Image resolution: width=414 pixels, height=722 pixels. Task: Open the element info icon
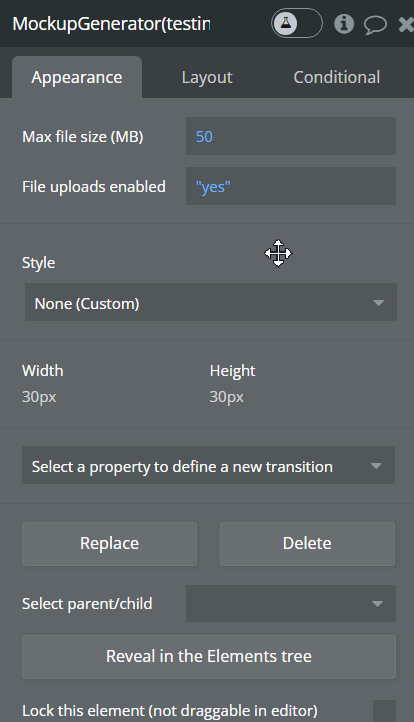(x=344, y=23)
